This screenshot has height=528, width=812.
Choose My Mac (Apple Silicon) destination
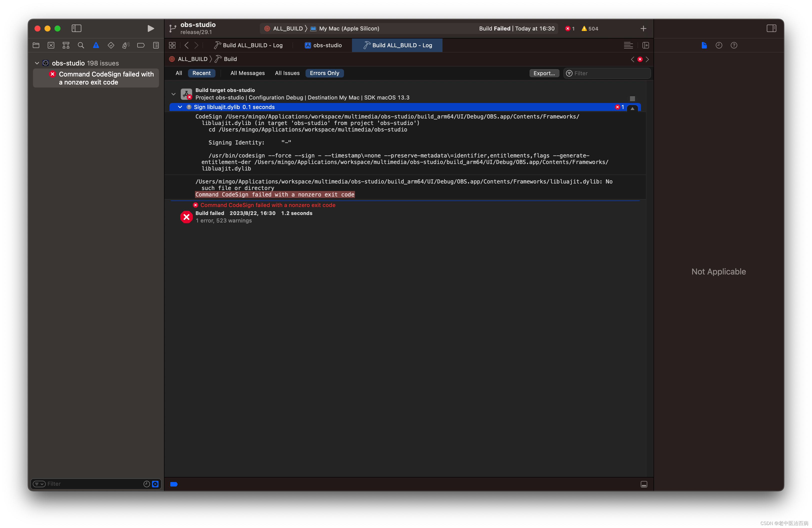344,29
